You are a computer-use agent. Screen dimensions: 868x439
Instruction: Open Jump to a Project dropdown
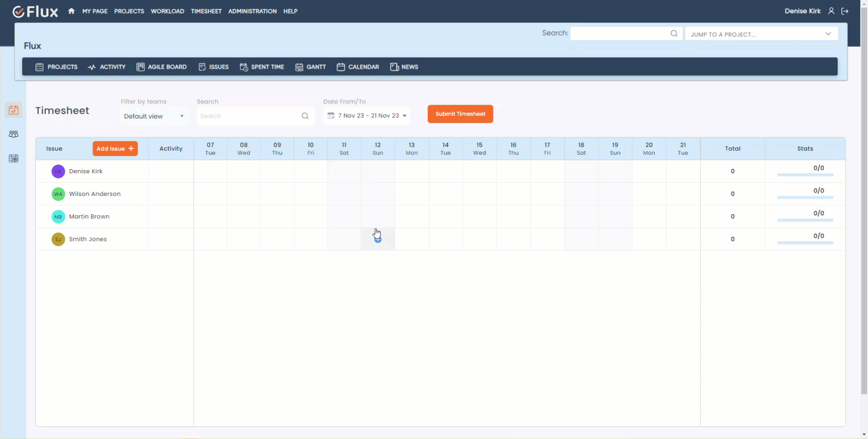coord(761,34)
